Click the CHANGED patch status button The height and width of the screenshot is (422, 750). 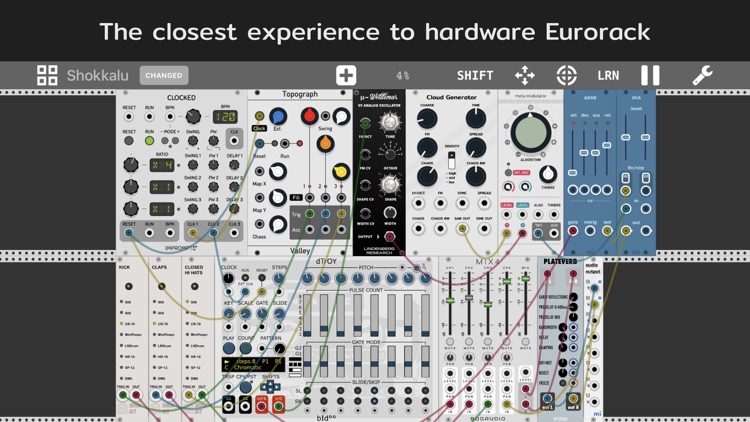164,75
